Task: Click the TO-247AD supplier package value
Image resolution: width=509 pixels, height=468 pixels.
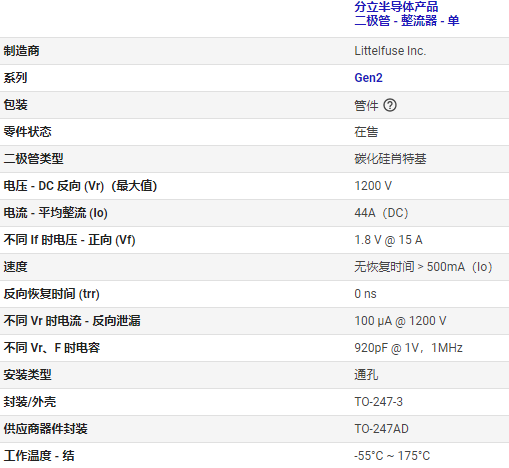Action: tap(381, 429)
